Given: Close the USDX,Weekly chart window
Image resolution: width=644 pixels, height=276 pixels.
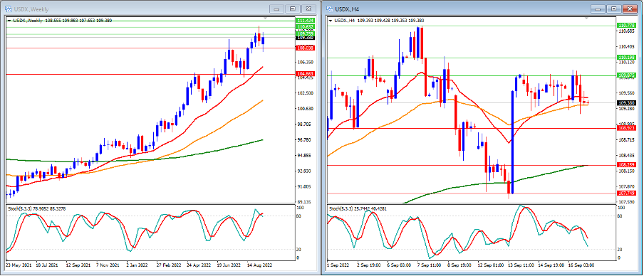Looking at the screenshot, I should pyautogui.click(x=308, y=9).
